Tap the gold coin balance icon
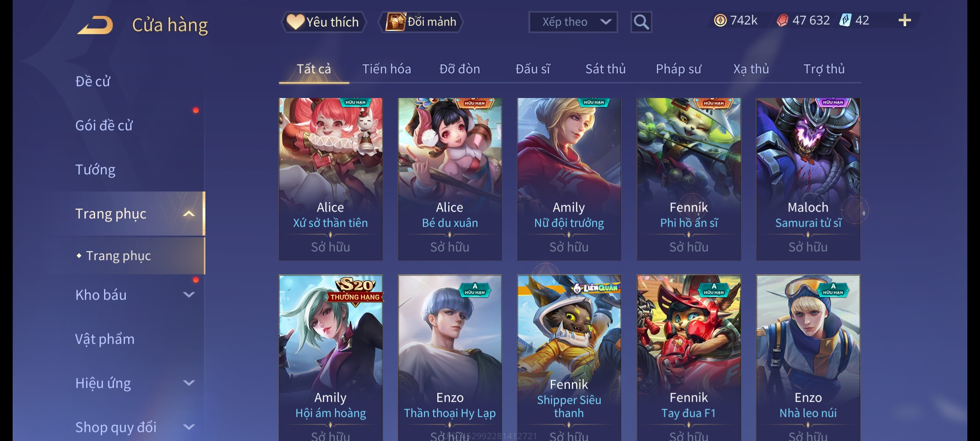Screen dimensions: 980x441 [x=720, y=20]
